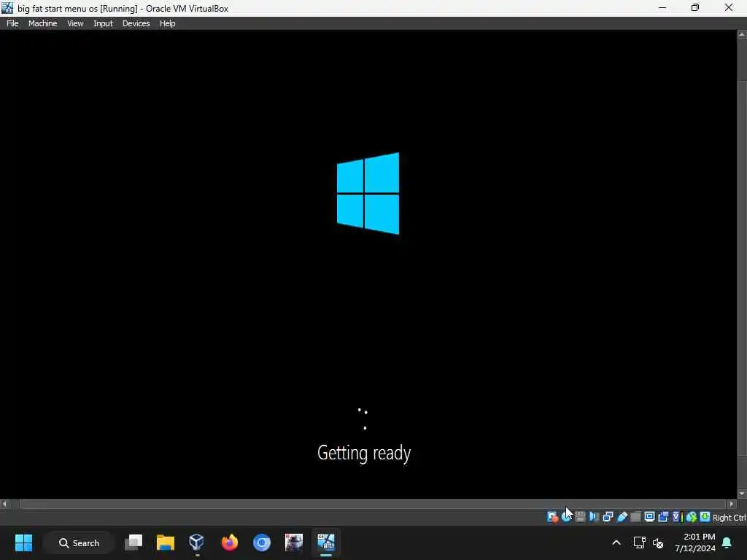Click the vertical scrollbar up arrow
Image resolution: width=747 pixels, height=560 pixels.
tap(742, 35)
